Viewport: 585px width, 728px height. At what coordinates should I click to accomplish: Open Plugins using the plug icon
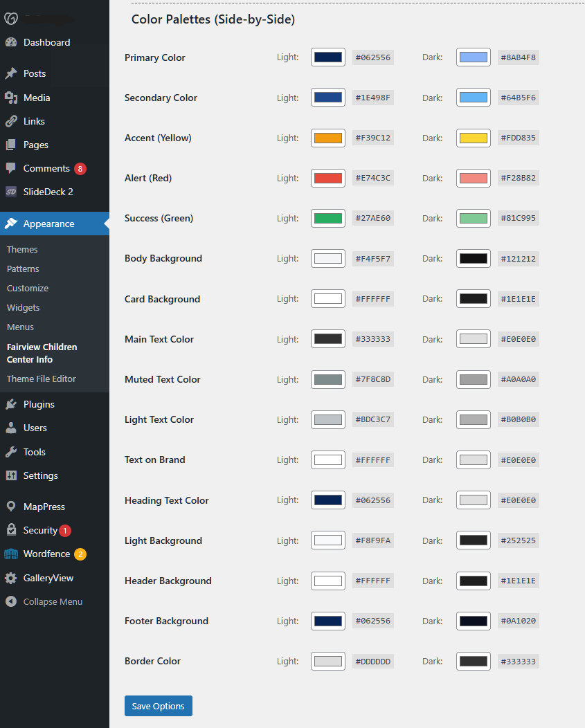click(x=12, y=403)
